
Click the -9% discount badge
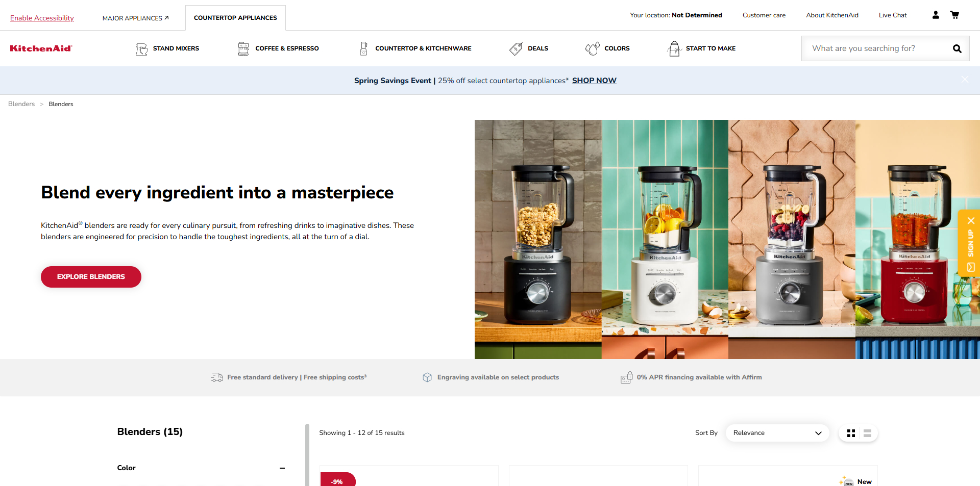tap(337, 480)
